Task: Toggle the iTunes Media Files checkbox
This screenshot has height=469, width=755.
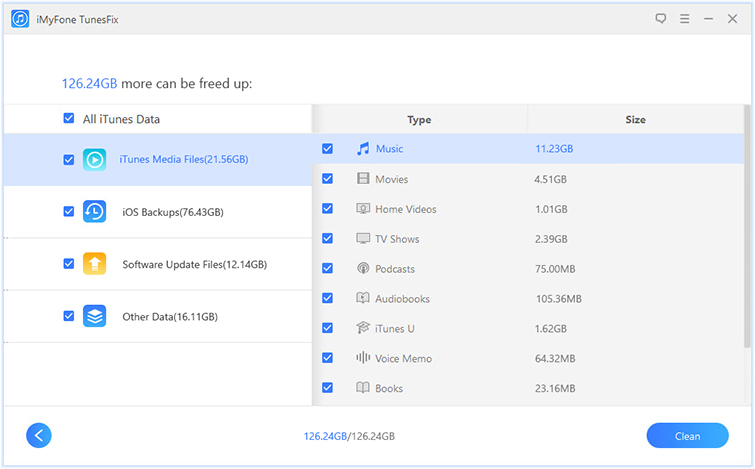Action: [69, 160]
